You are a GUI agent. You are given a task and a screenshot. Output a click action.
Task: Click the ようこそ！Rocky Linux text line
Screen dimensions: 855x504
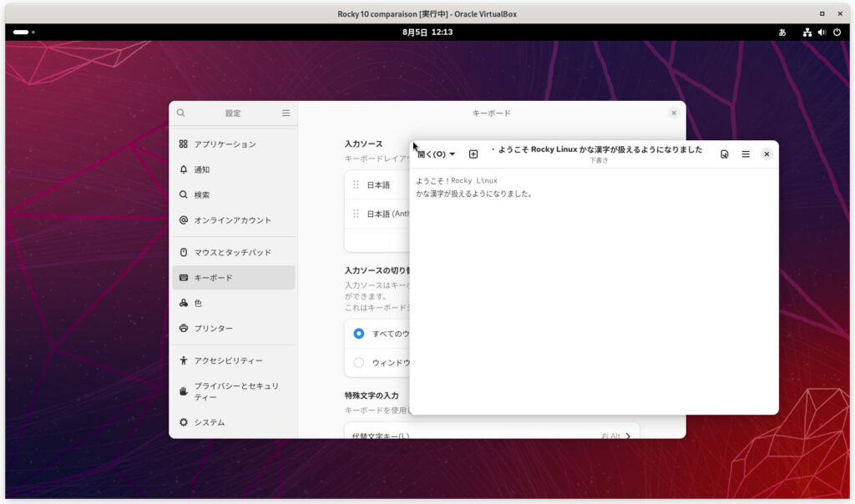(x=457, y=180)
